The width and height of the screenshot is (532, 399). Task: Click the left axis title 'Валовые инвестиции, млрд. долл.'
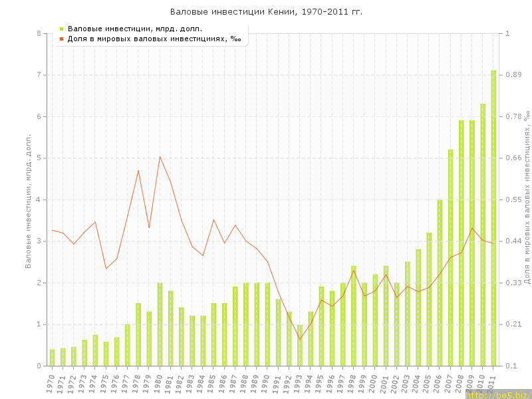pyautogui.click(x=29, y=199)
